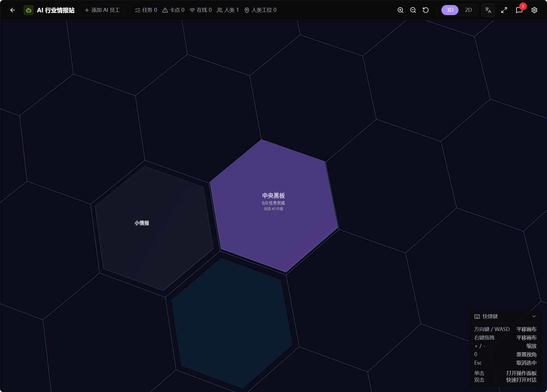Switch to 3D view mode
The width and height of the screenshot is (547, 392).
450,10
